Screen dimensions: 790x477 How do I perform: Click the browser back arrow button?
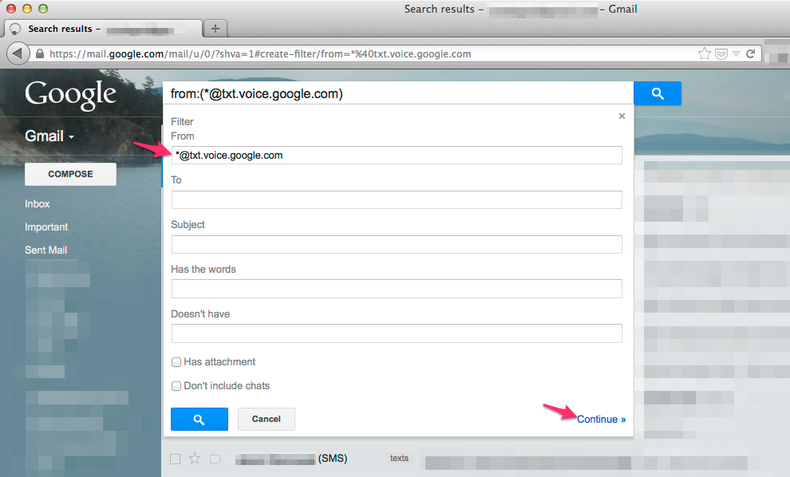pyautogui.click(x=18, y=53)
